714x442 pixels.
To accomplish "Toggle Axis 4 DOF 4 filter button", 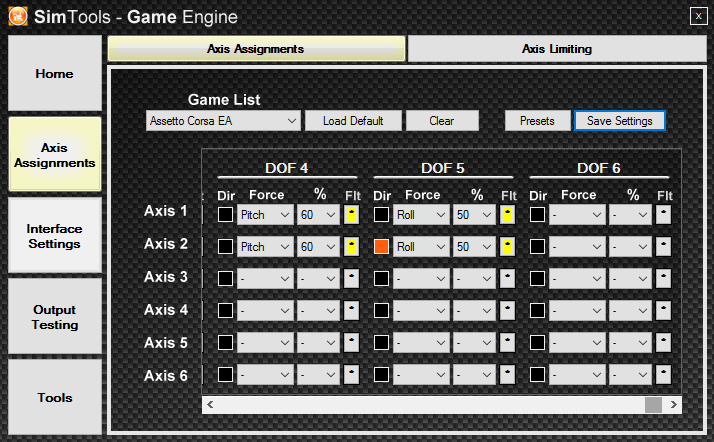I will tap(352, 310).
